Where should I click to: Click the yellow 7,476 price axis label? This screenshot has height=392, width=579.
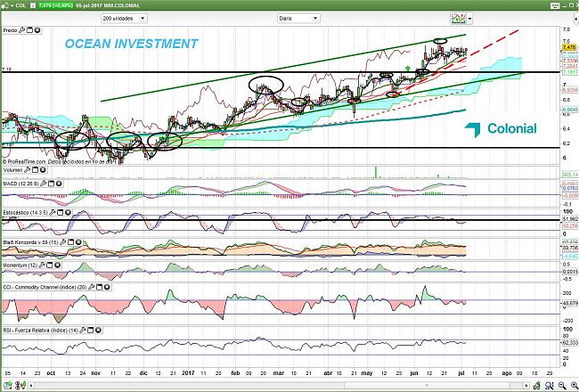[568, 47]
